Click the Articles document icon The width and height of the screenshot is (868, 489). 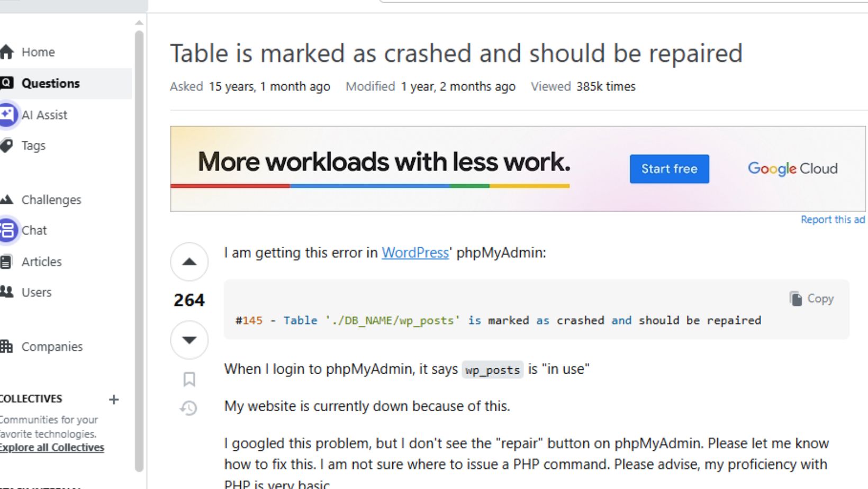point(6,261)
